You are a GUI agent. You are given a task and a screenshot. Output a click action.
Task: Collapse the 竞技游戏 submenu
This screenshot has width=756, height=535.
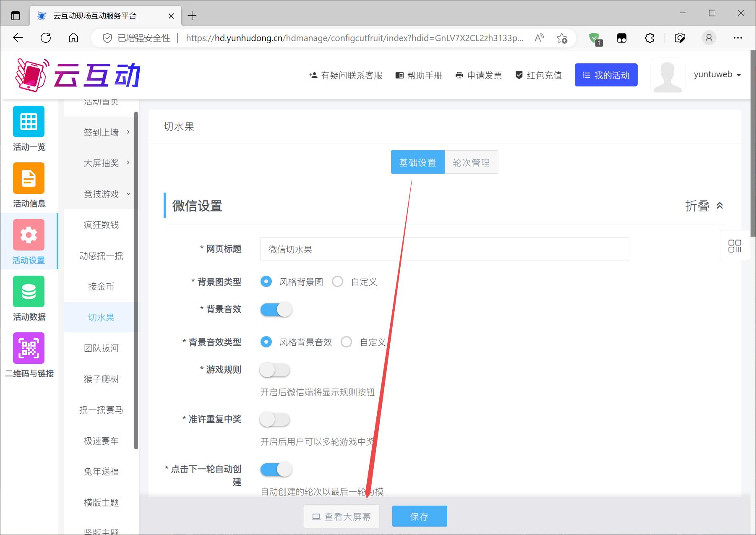(101, 194)
